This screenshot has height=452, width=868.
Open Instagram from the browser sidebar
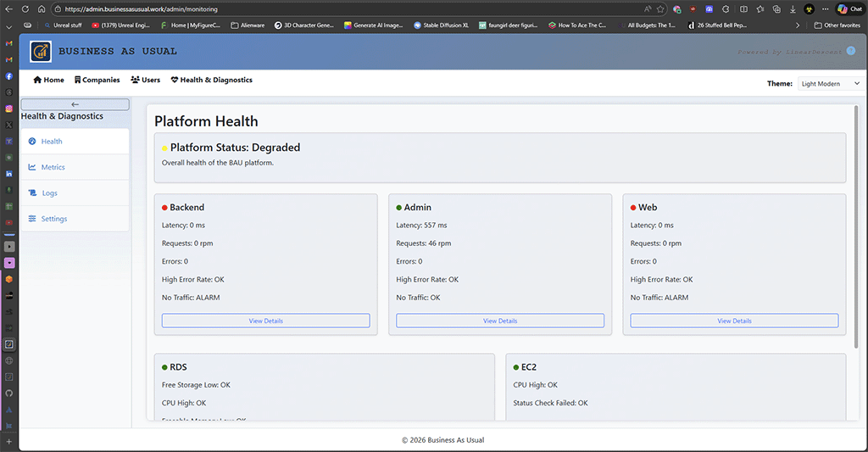click(9, 109)
